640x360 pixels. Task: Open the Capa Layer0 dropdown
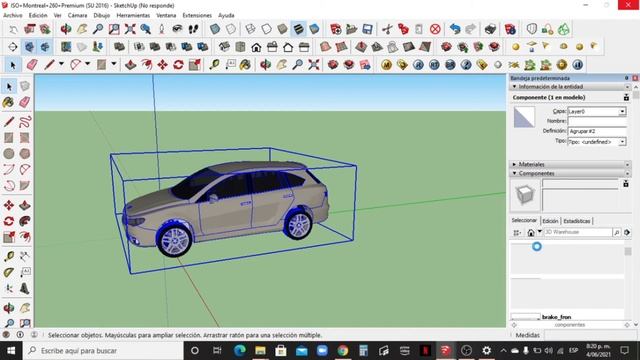[622, 111]
